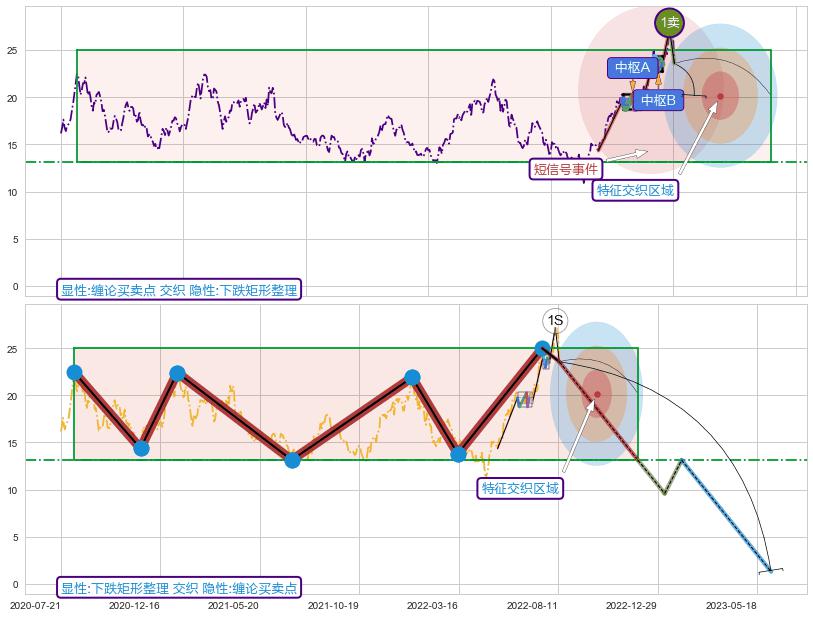This screenshot has height=617, width=813.
Task: Click red center dot in lower chart ellipses
Action: tap(597, 394)
